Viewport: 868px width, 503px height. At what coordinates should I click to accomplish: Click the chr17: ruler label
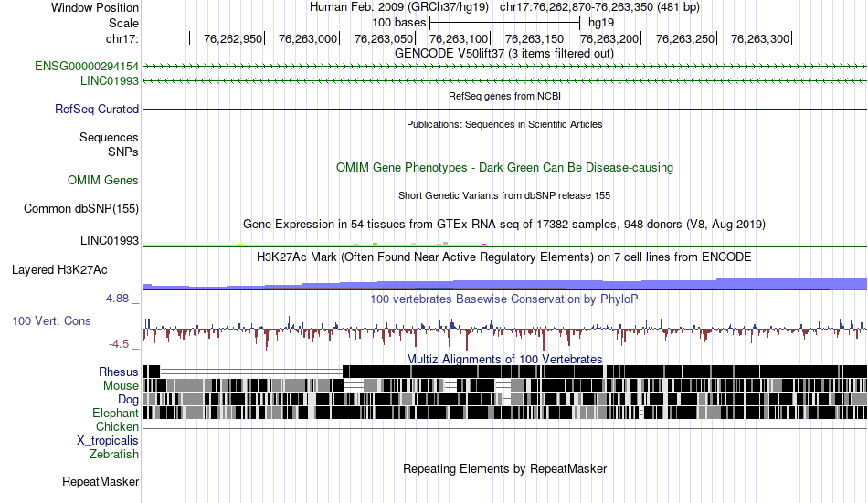tap(122, 38)
